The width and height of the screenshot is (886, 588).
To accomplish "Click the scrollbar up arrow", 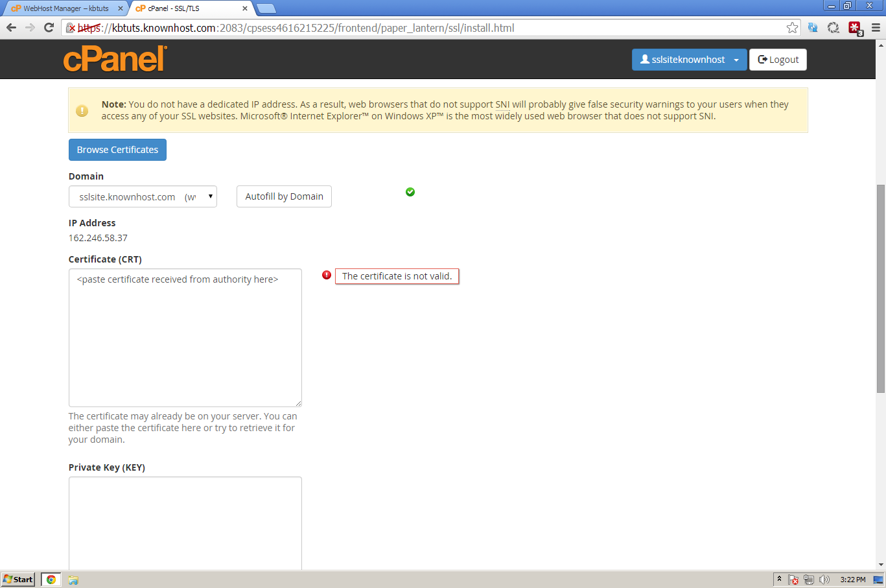I will click(x=881, y=45).
